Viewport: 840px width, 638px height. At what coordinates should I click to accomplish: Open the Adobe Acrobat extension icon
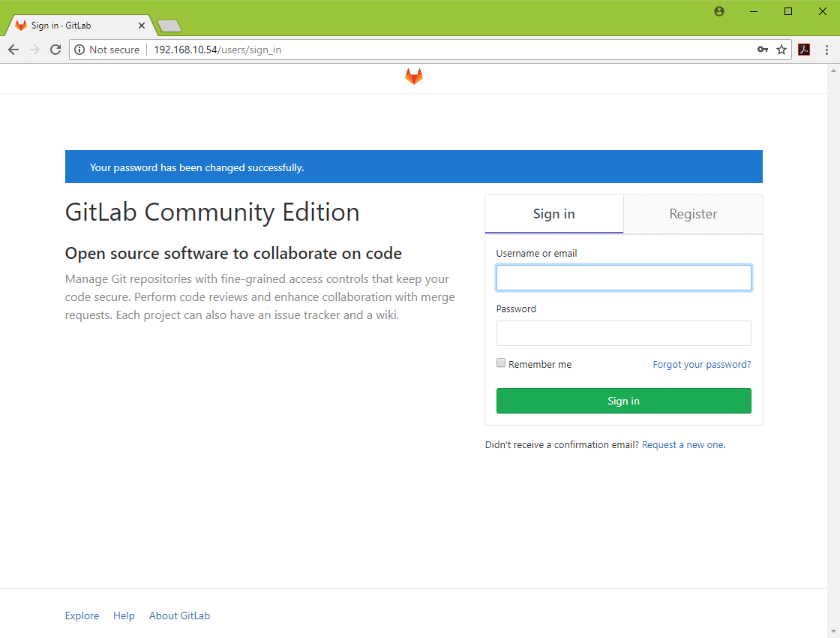[x=804, y=50]
